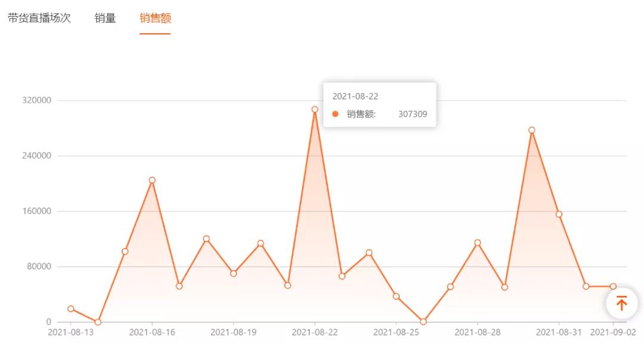This screenshot has height=346, width=644.
Task: Click the second-highest peak point near 2021-08-30
Action: [532, 130]
